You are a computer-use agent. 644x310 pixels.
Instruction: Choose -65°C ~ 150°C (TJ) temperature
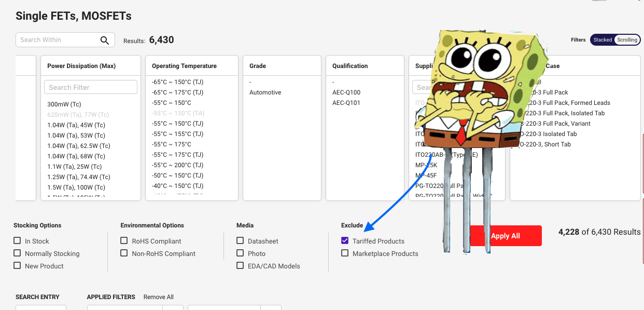pyautogui.click(x=177, y=82)
